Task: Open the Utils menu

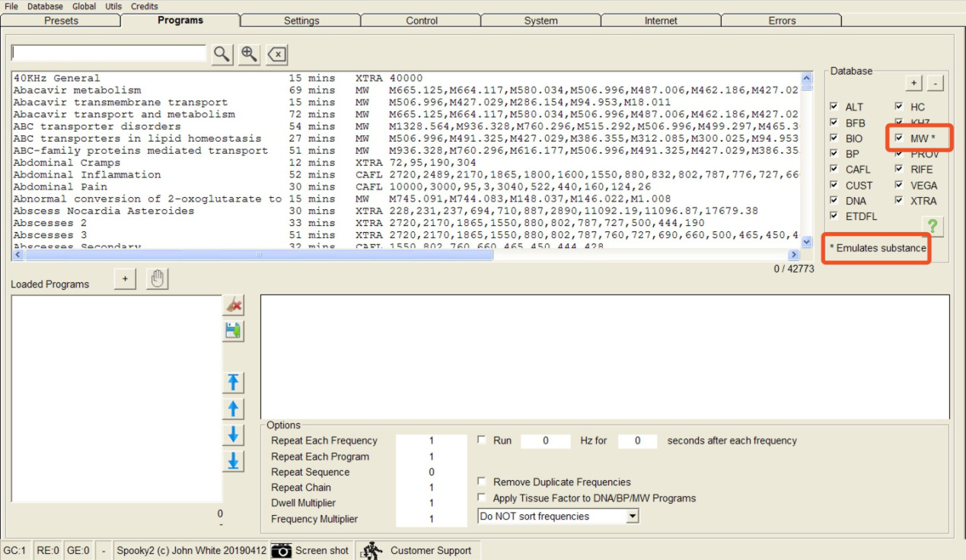Action: (x=113, y=6)
